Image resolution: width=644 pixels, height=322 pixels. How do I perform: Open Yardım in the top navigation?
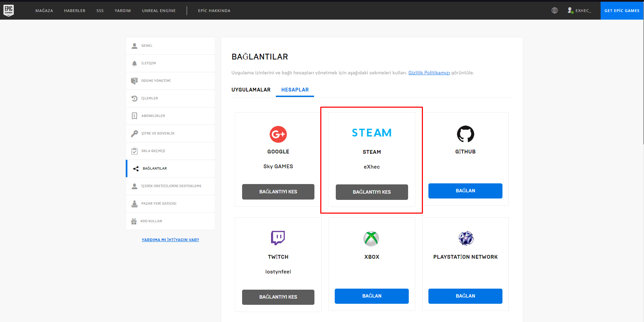tap(123, 11)
